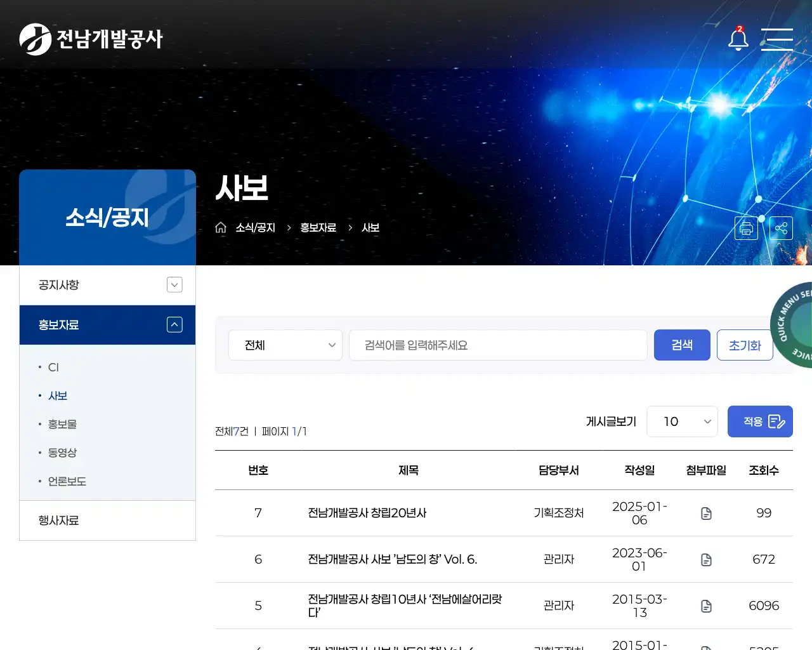Open the notification bell icon
Viewport: 812px width, 650px height.
click(738, 39)
